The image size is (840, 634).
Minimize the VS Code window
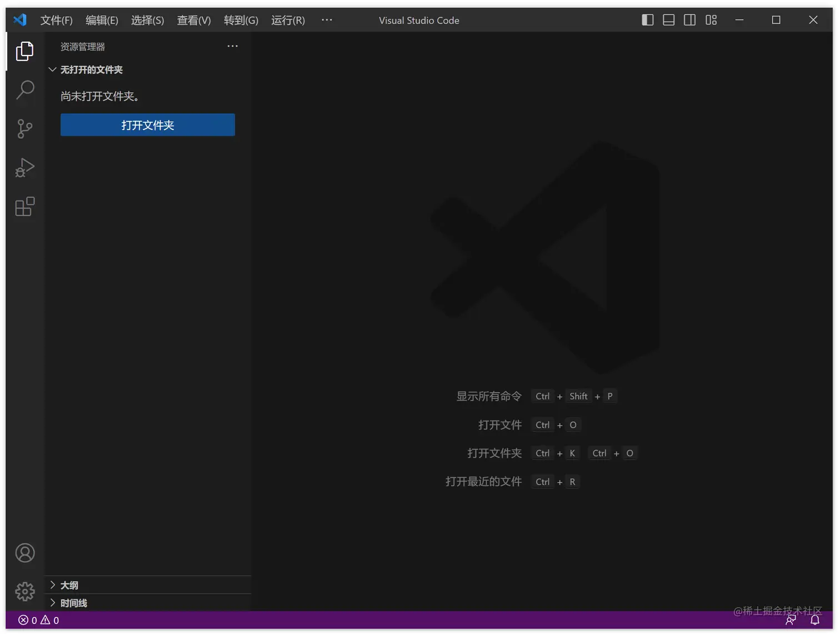click(739, 20)
